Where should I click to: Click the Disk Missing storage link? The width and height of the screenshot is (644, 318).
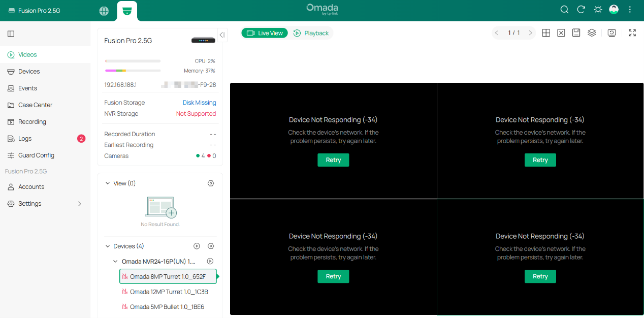tap(199, 103)
